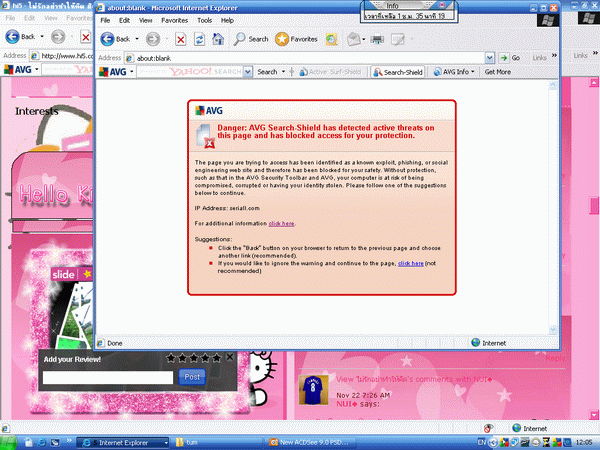Toggle the Search-Shield button
The image size is (600, 450).
pyautogui.click(x=398, y=72)
